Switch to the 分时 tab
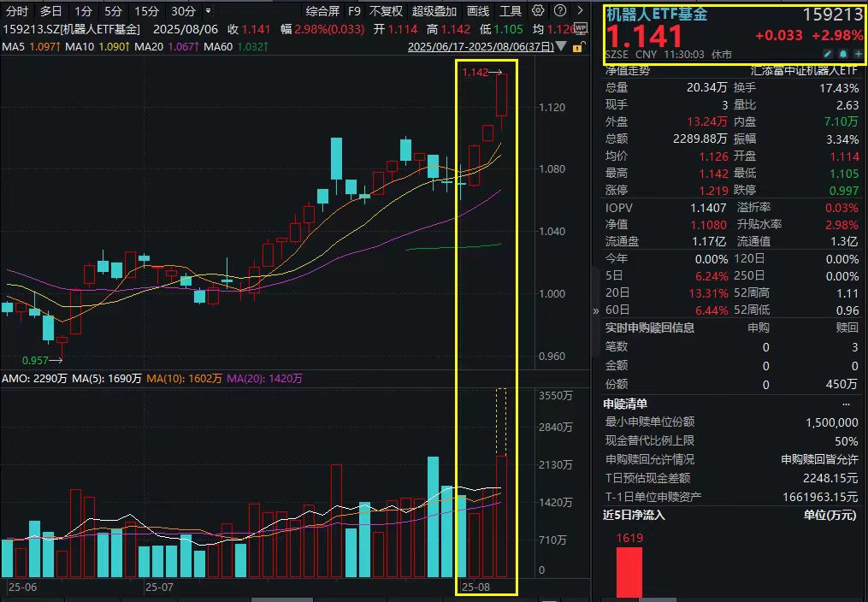Screen dimensions: 868x602 click(15, 12)
